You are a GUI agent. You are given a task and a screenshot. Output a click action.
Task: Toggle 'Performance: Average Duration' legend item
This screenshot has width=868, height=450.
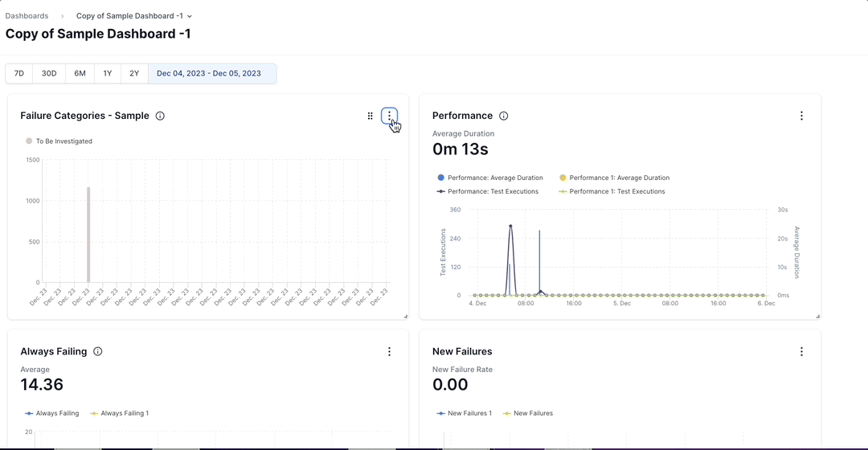(x=490, y=178)
